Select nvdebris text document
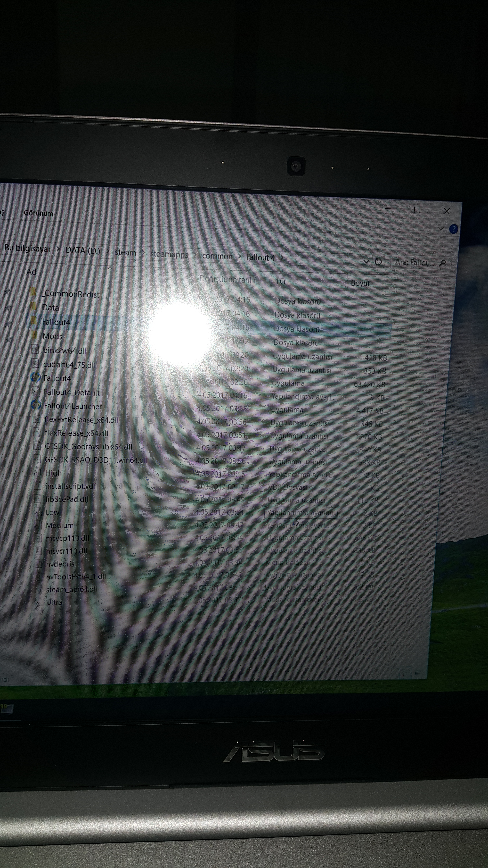488x868 pixels. click(x=60, y=564)
